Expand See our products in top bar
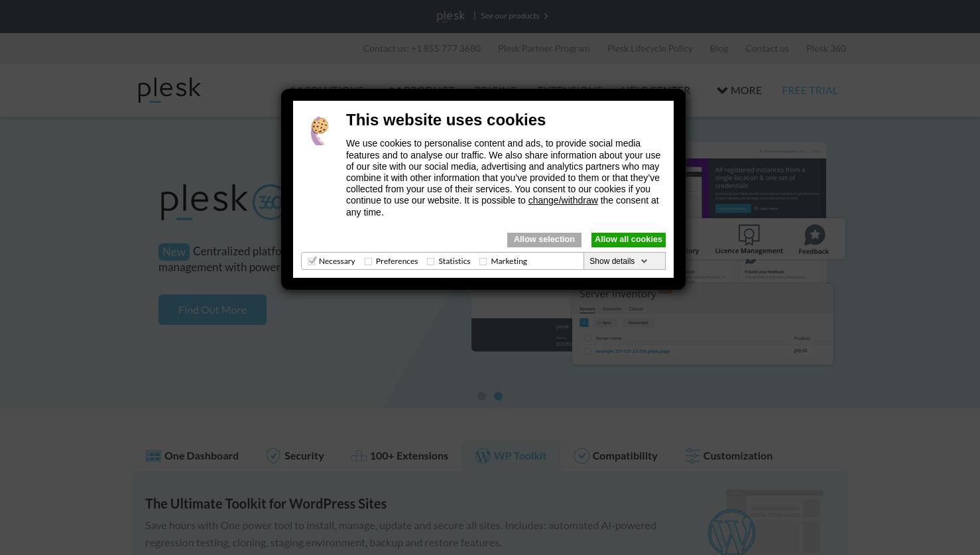980x555 pixels. (515, 16)
